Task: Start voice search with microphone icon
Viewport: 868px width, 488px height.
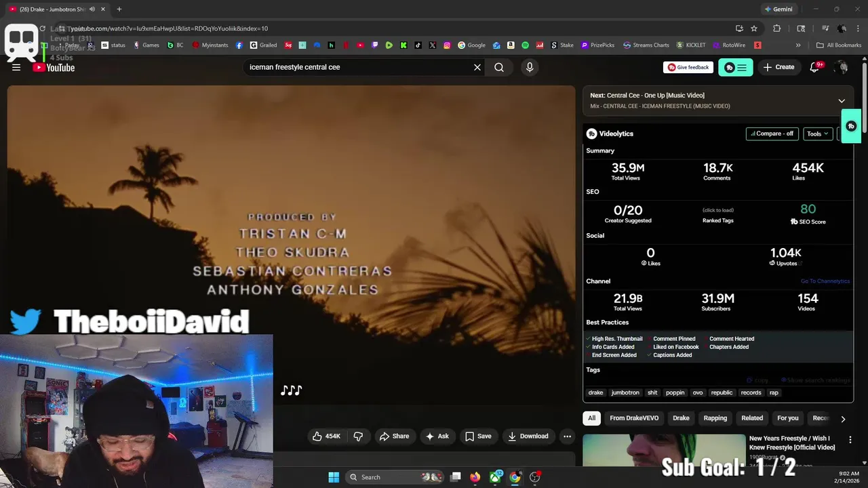Action: pyautogui.click(x=530, y=67)
